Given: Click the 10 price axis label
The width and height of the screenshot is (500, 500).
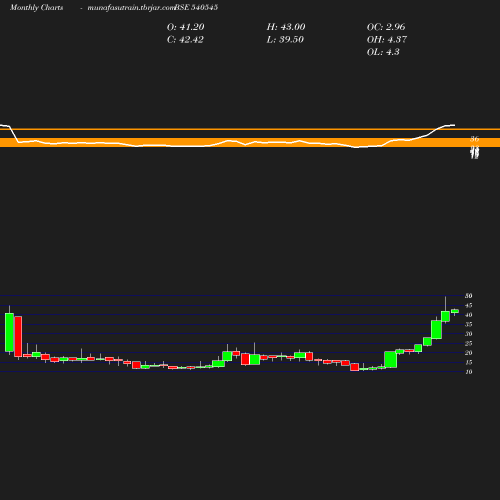Looking at the screenshot, I should pos(469,372).
